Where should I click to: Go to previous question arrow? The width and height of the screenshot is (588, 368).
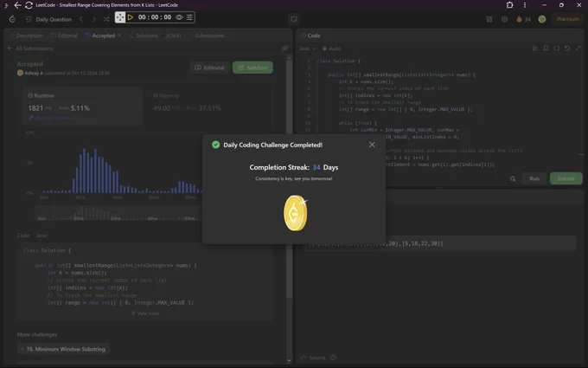coord(81,19)
